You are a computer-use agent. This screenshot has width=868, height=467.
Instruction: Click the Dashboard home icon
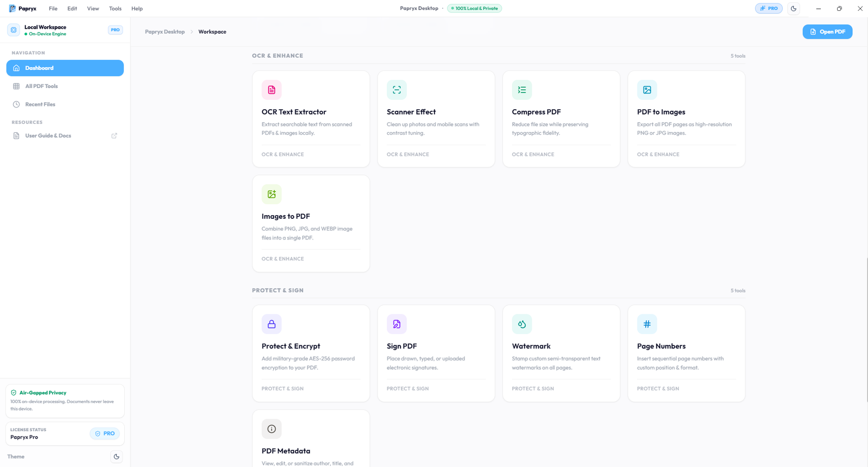[16, 68]
